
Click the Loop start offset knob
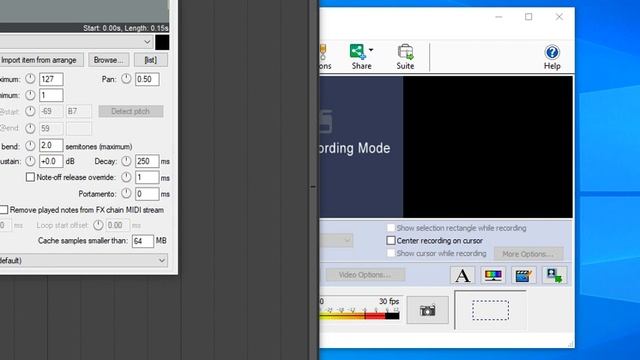click(98, 225)
